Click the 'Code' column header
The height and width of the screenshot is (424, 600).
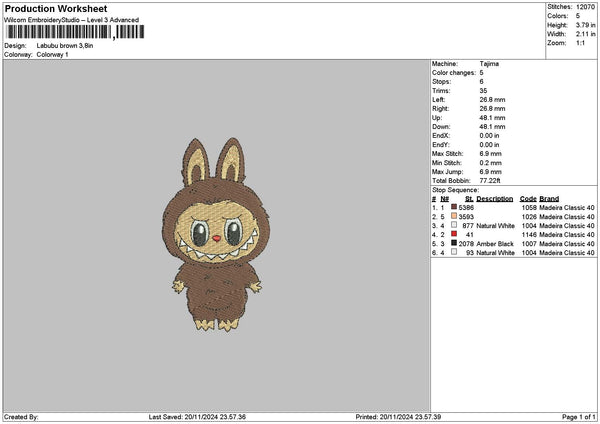(x=528, y=199)
